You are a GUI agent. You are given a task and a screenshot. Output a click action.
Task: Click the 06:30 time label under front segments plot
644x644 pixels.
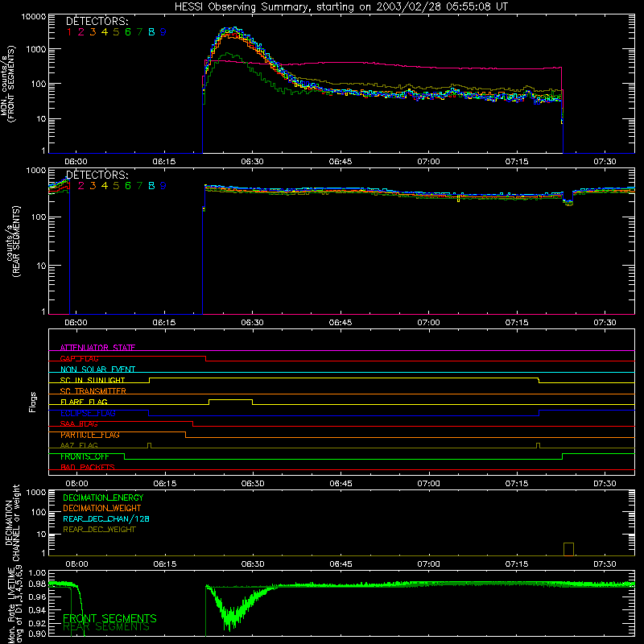point(252,162)
